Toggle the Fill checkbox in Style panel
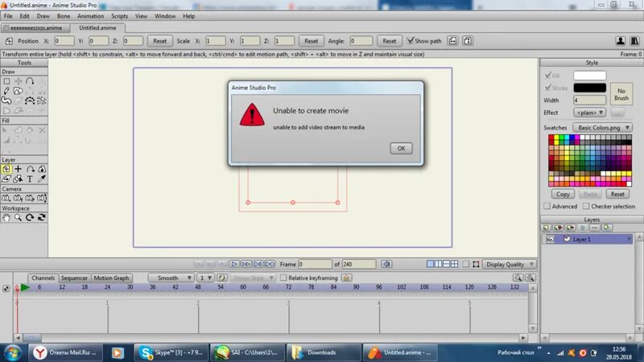 tap(547, 76)
